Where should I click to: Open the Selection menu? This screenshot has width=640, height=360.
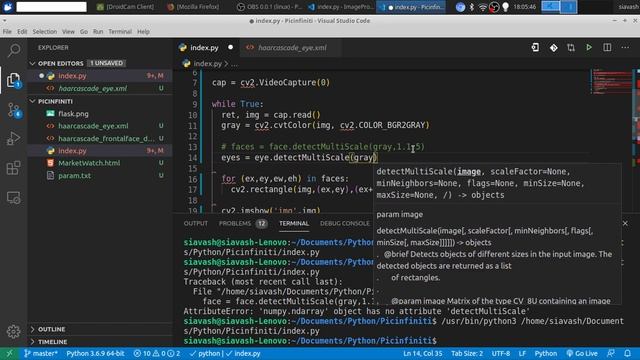[44, 31]
